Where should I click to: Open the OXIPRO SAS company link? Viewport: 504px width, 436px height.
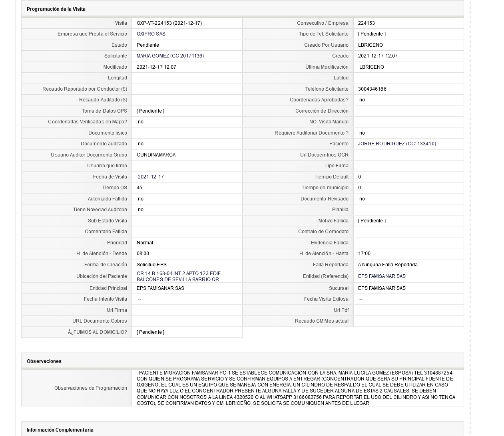pyautogui.click(x=151, y=34)
